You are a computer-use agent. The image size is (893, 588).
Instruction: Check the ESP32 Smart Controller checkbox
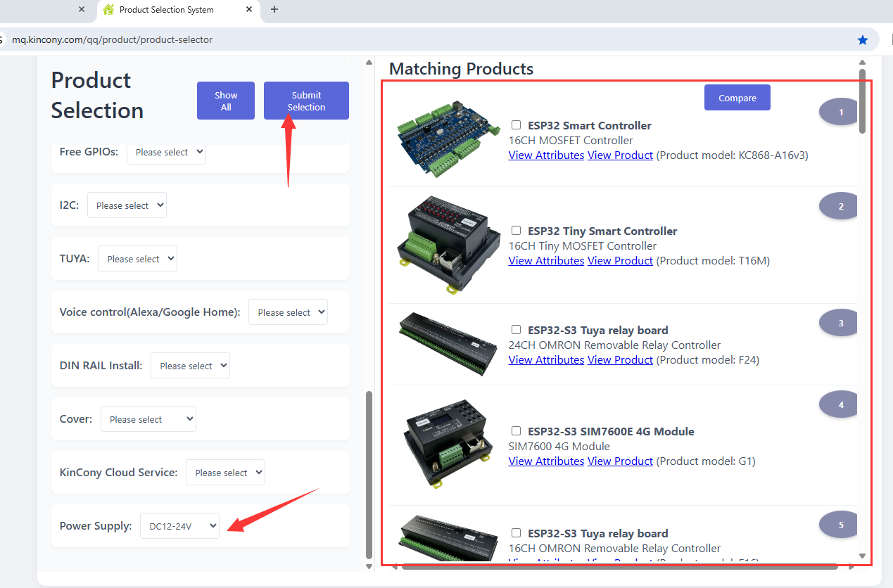pos(517,125)
